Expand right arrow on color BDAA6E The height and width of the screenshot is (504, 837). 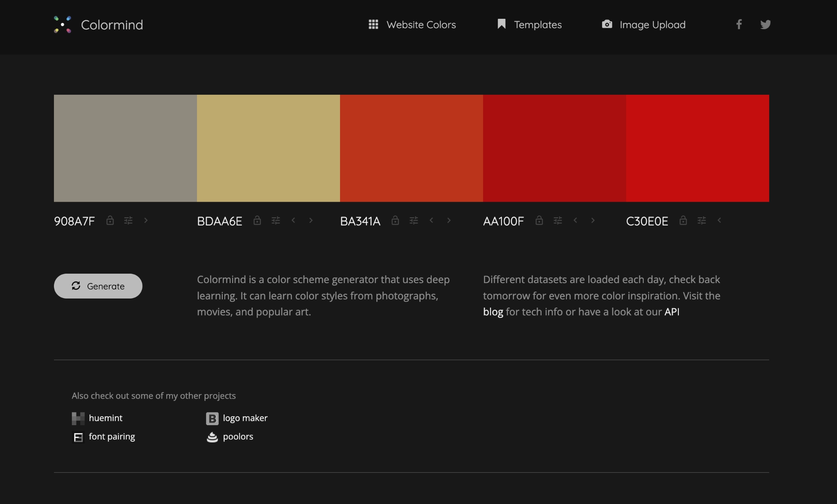click(311, 219)
